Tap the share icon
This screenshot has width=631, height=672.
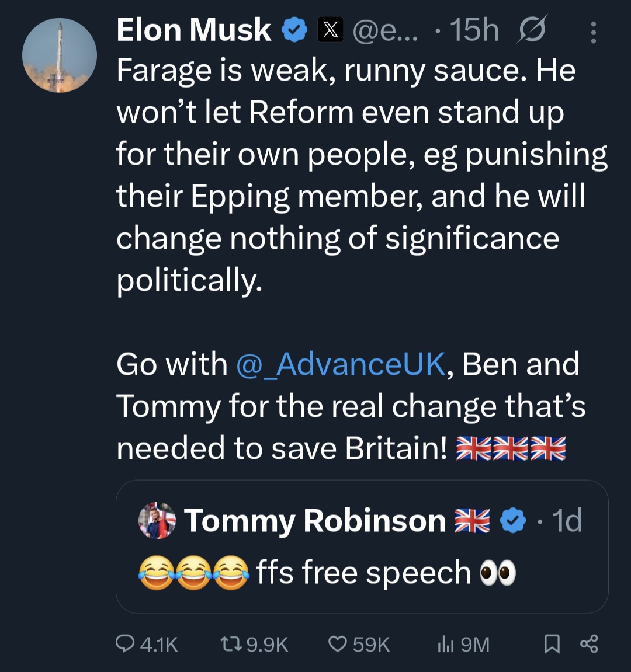pyautogui.click(x=589, y=644)
